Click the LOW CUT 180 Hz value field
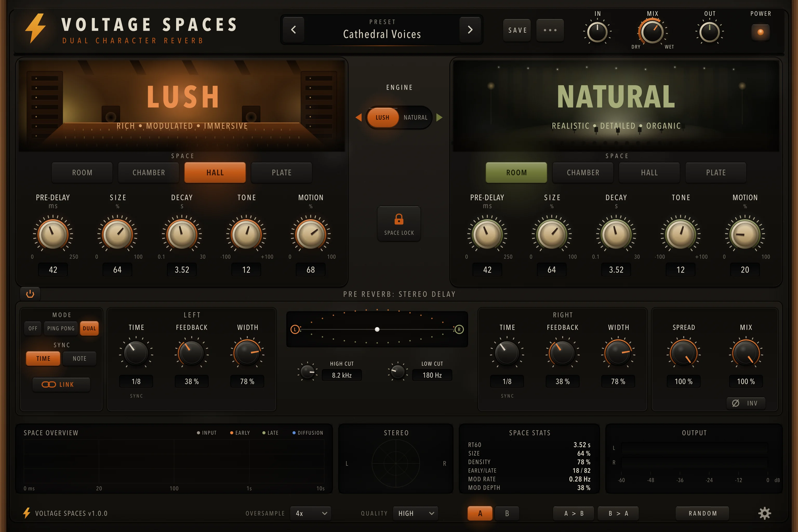798x532 pixels. pos(432,375)
